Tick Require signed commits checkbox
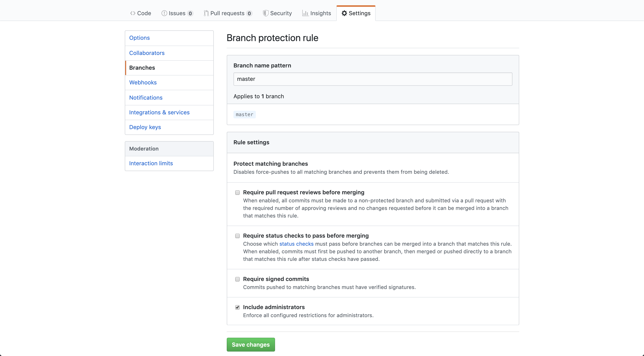644x356 pixels. tap(237, 279)
